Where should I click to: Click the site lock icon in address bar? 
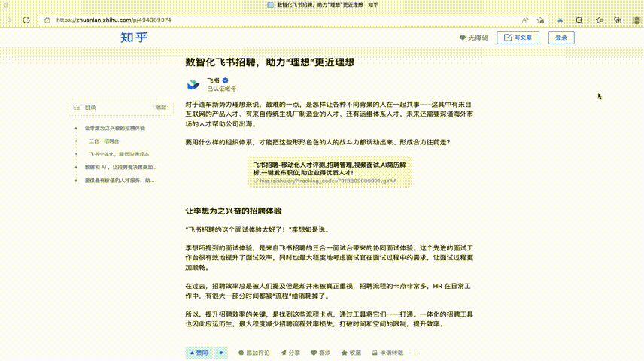[47, 20]
